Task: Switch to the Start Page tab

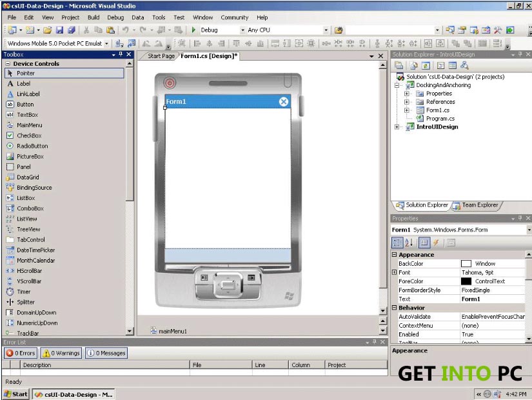Action: [161, 56]
